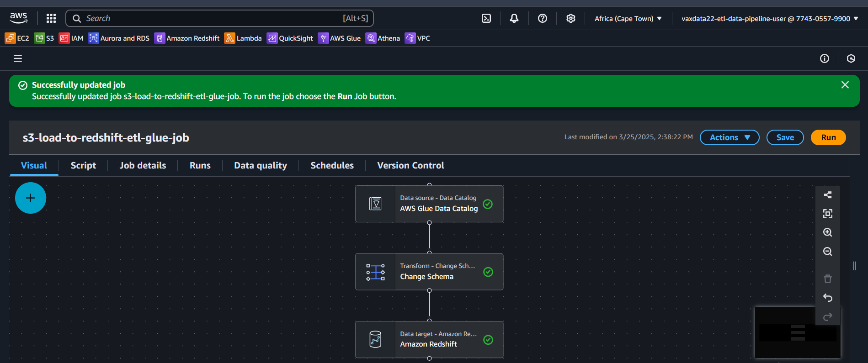Undo last canvas action
The image size is (868, 363).
tap(828, 298)
